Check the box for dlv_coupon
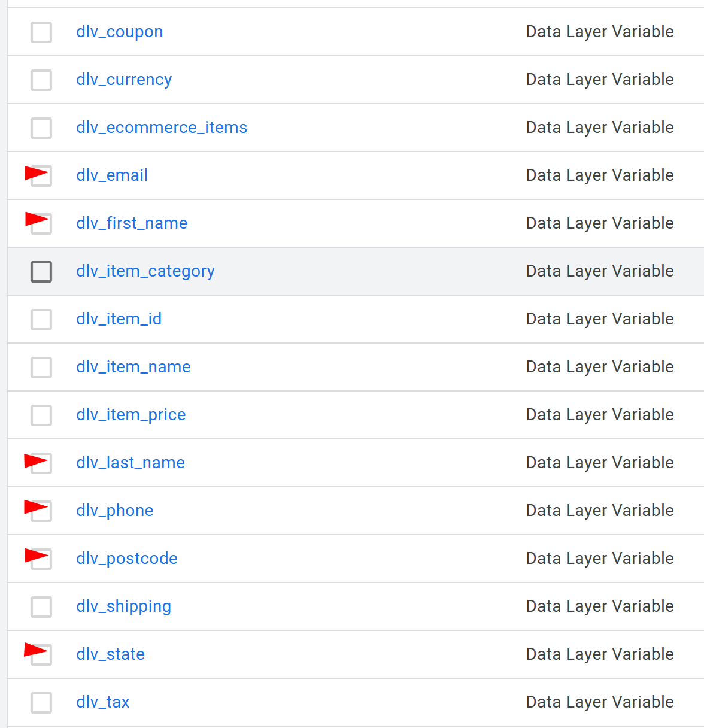This screenshot has width=704, height=728. [41, 32]
